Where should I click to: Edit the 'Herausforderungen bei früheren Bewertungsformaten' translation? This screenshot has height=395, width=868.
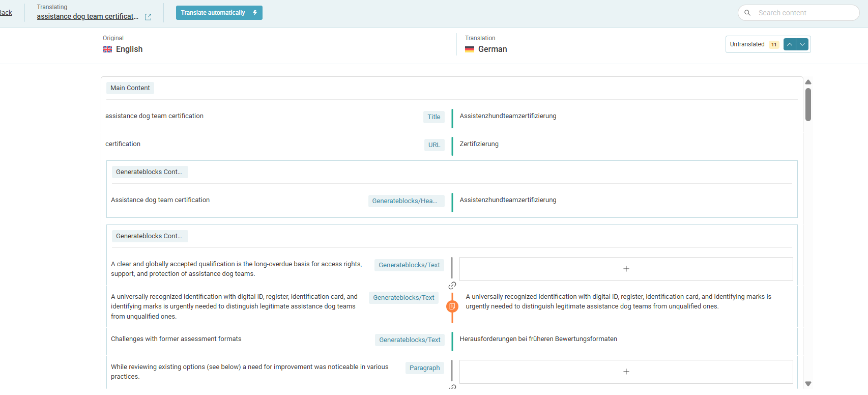click(538, 339)
